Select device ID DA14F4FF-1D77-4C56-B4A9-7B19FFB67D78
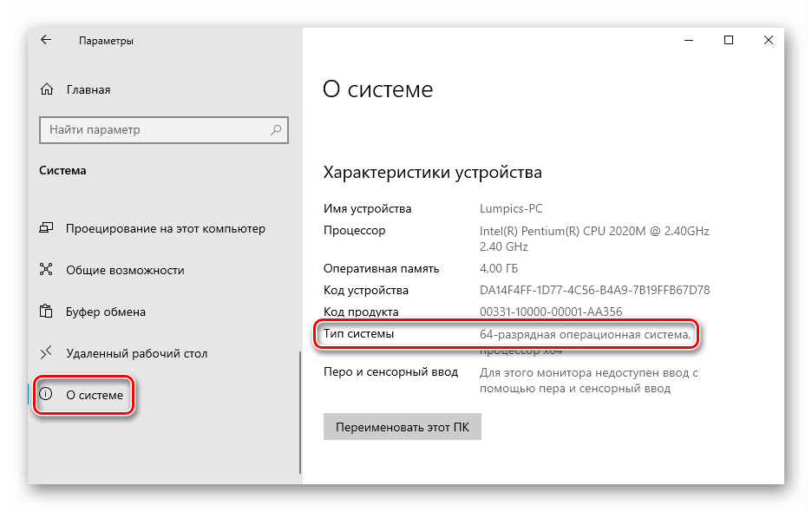812x512 pixels. pos(594,290)
